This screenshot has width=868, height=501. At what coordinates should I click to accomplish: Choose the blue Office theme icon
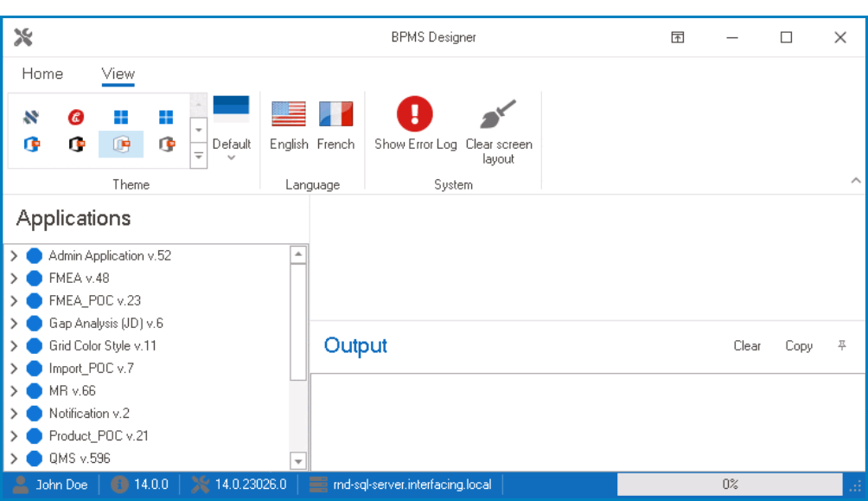(x=31, y=145)
